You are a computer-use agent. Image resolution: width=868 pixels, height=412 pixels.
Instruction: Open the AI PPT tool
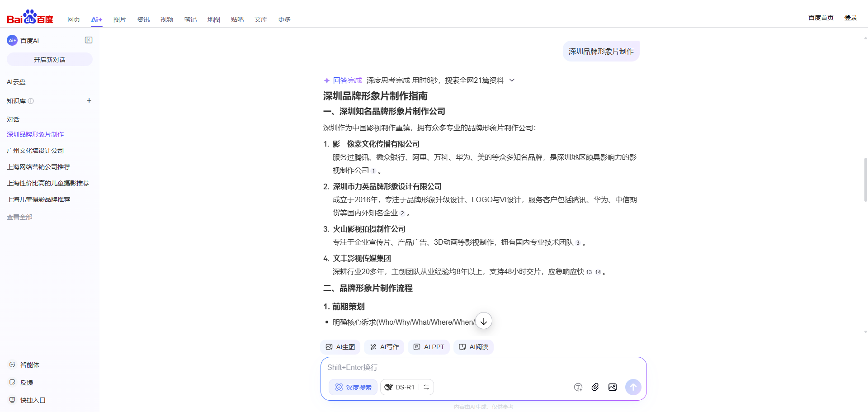[x=429, y=347]
